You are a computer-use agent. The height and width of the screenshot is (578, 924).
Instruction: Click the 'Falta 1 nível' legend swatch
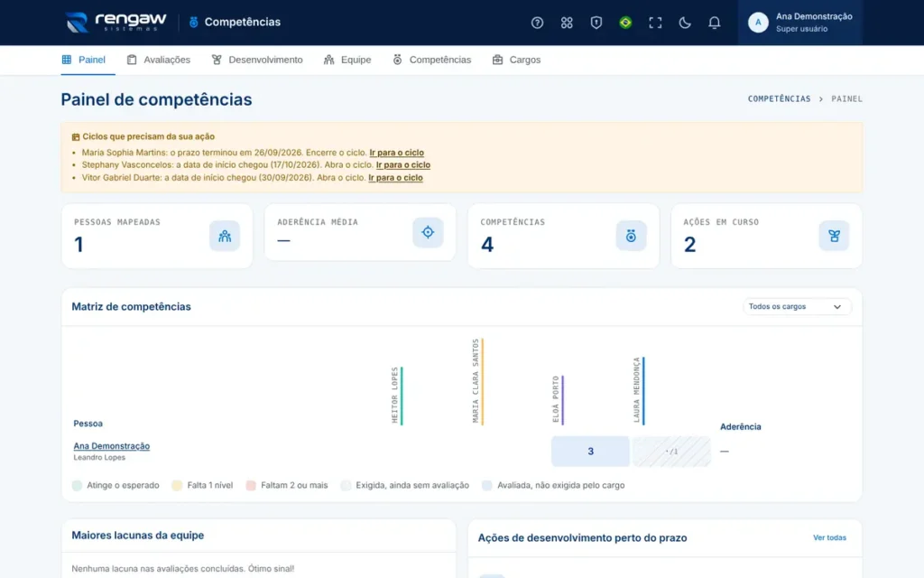point(177,485)
